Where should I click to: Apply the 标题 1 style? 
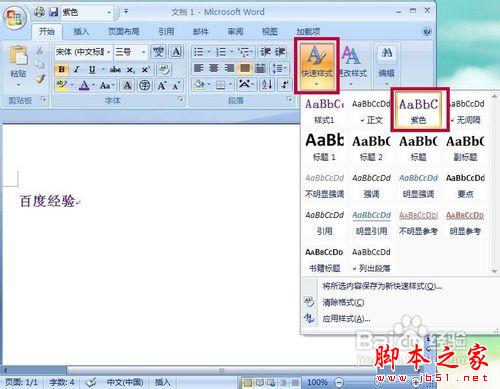coord(324,147)
